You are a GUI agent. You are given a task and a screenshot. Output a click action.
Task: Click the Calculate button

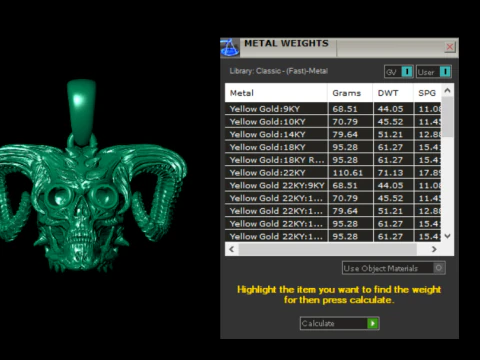(339, 323)
